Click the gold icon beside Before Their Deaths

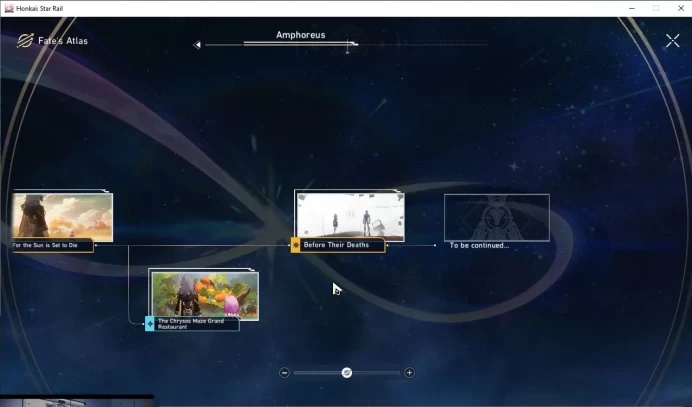[296, 245]
